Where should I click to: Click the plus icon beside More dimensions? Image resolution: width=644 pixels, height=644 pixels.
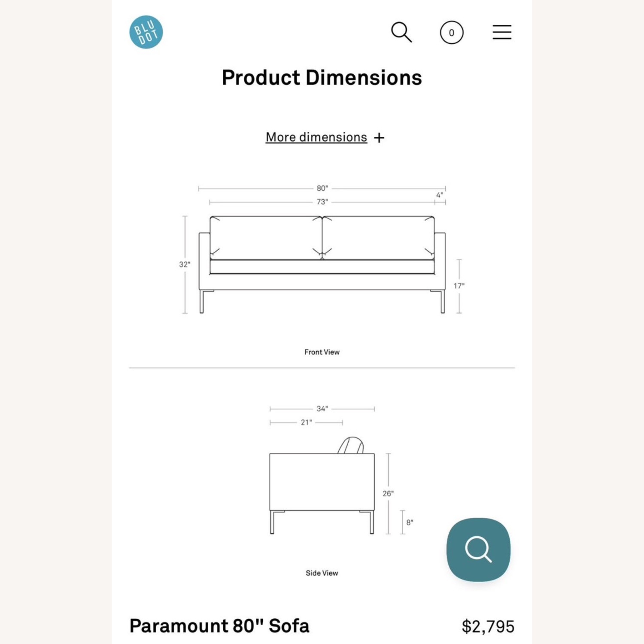pyautogui.click(x=379, y=138)
